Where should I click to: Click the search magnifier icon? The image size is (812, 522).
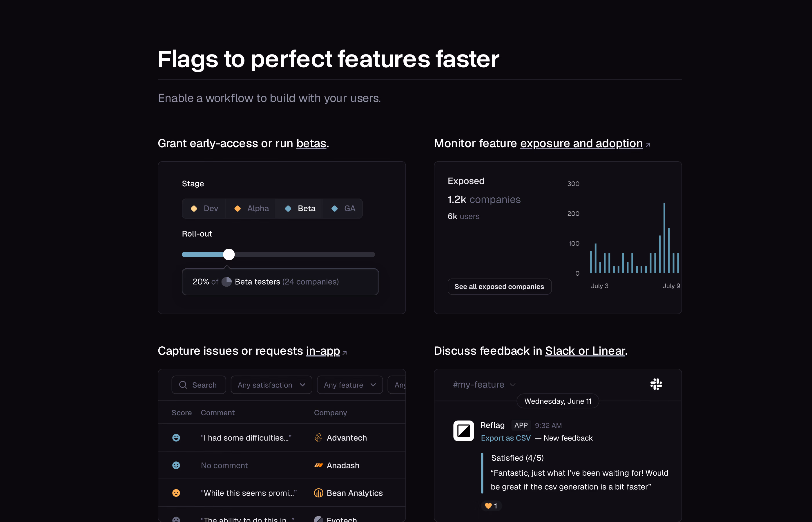[x=183, y=385]
